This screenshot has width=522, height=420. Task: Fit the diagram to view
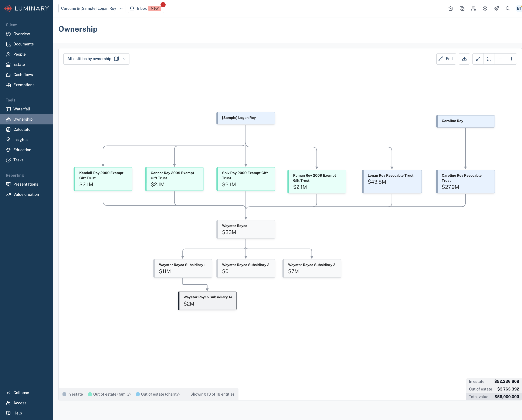tap(489, 59)
